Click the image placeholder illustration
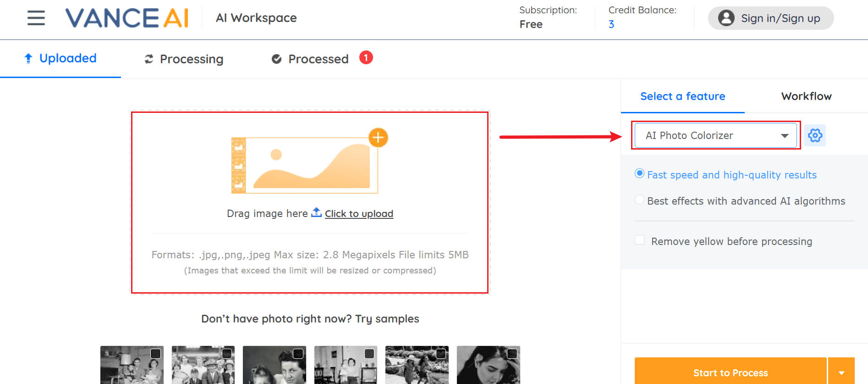This screenshot has height=384, width=868. coord(305,165)
